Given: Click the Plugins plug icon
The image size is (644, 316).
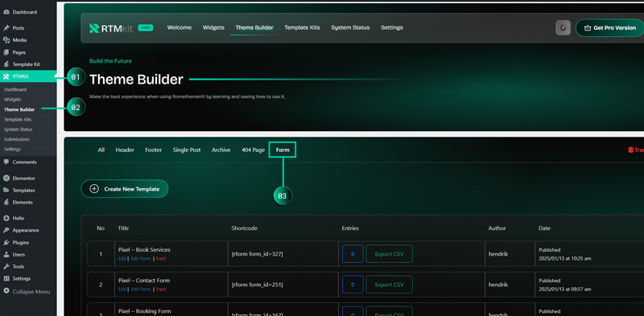Looking at the screenshot, I should point(6,243).
